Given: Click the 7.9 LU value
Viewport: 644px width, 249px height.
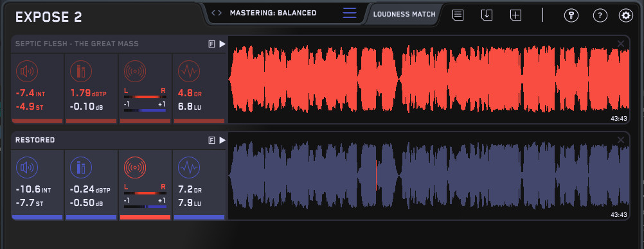Looking at the screenshot, I should (x=190, y=203).
